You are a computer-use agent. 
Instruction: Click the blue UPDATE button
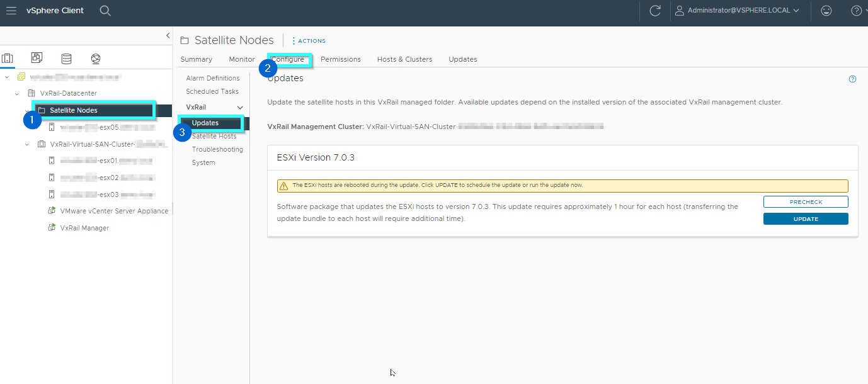[806, 219]
